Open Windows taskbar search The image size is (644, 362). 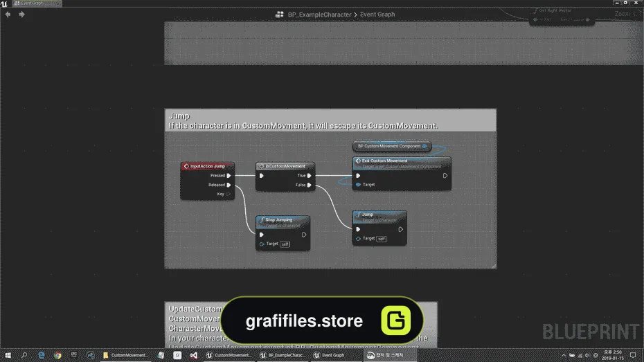point(24,356)
